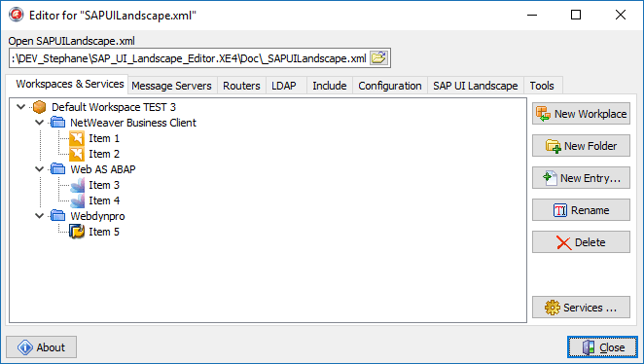This screenshot has width=644, height=364.
Task: Select the orange Item 1 icon
Action: [x=77, y=138]
